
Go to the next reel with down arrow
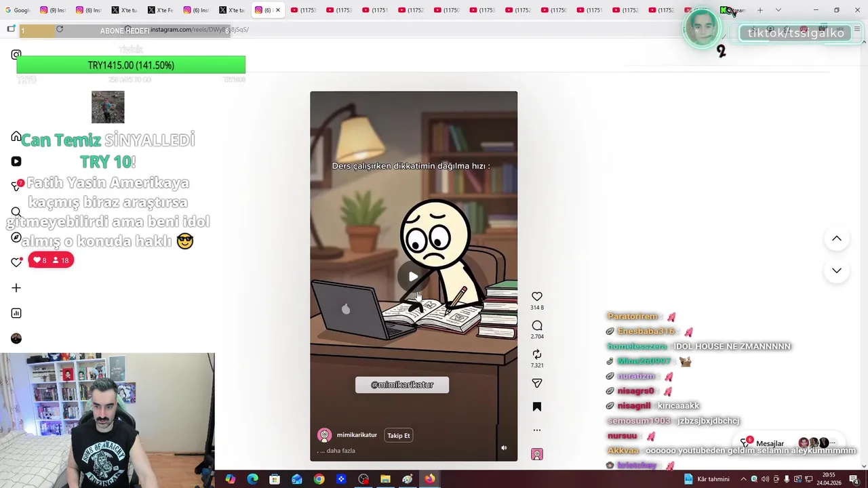click(x=837, y=270)
